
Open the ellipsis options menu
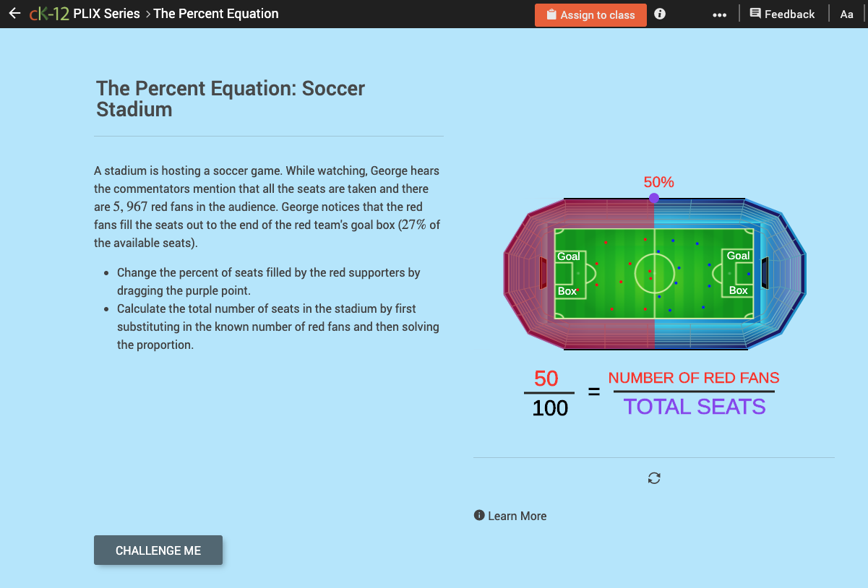coord(719,14)
